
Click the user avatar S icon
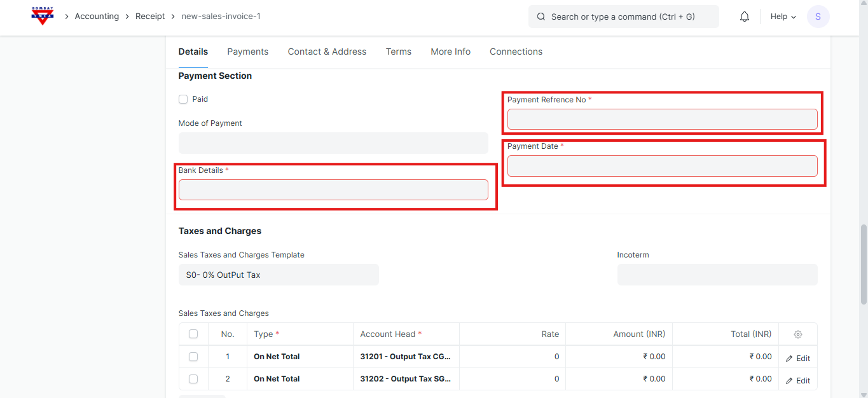(x=818, y=17)
